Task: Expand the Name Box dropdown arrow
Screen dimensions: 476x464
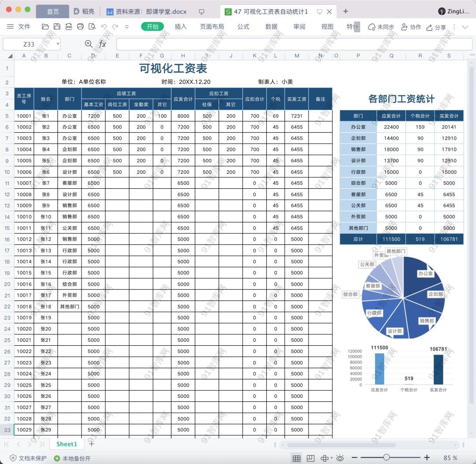Action: [x=58, y=44]
